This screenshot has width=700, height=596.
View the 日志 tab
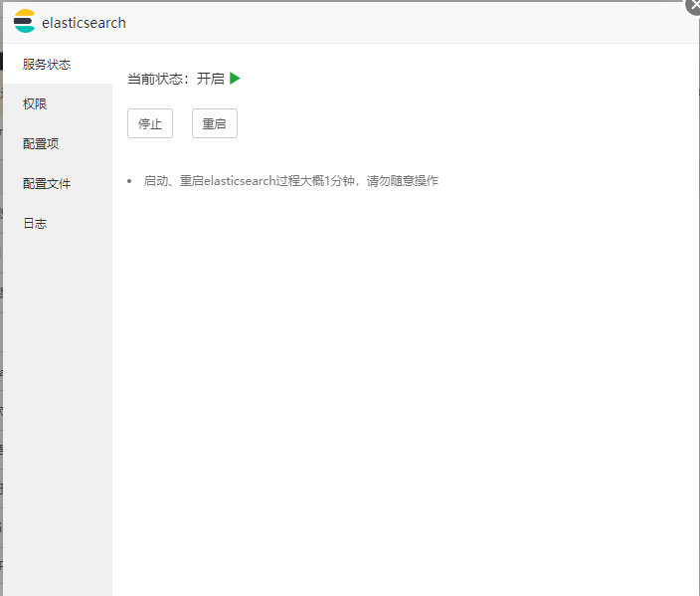pos(58,224)
